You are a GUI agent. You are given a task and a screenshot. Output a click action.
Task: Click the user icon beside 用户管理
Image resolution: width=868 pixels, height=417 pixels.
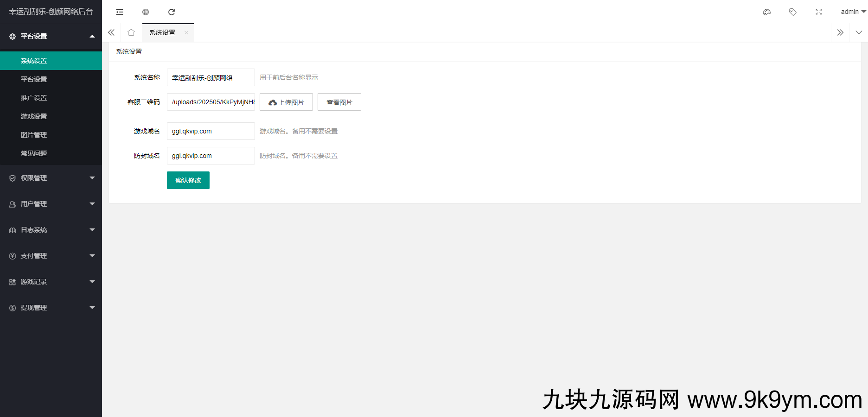[12, 204]
